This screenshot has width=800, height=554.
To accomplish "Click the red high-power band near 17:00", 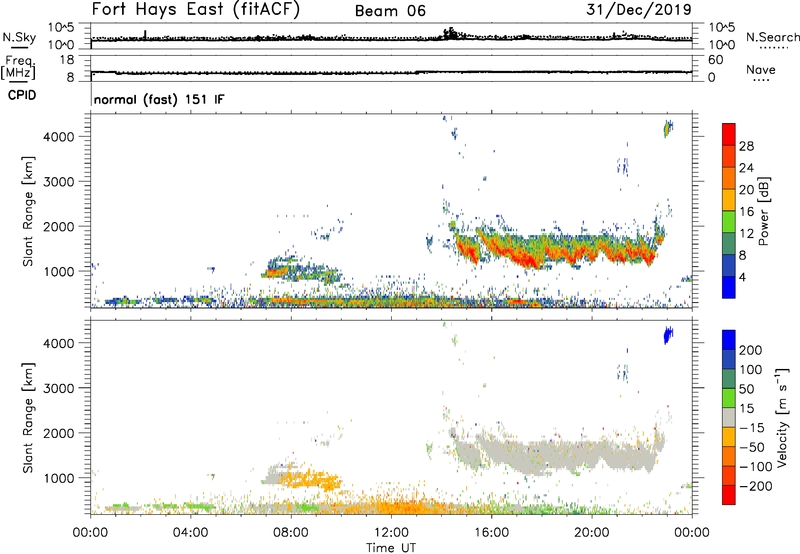I will 526,258.
